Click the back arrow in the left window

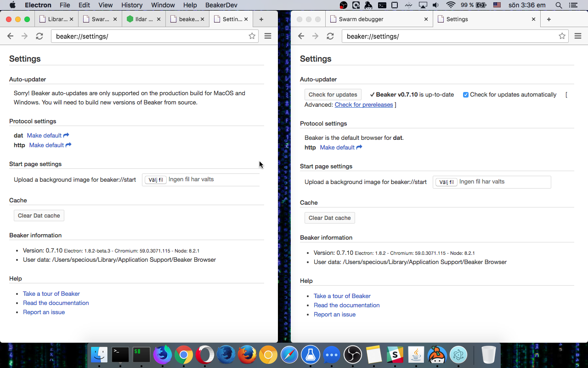click(x=10, y=36)
